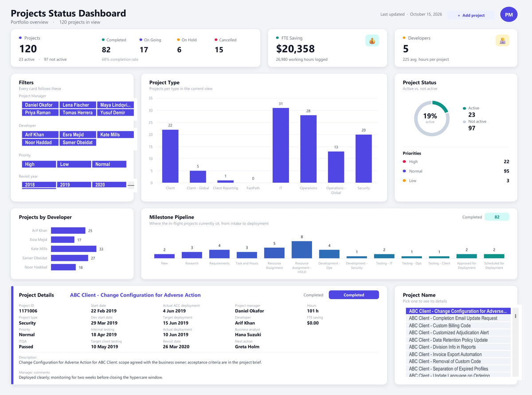Viewport: 532px width, 395px height.
Task: Choose High priority filter
Action: [x=39, y=164]
